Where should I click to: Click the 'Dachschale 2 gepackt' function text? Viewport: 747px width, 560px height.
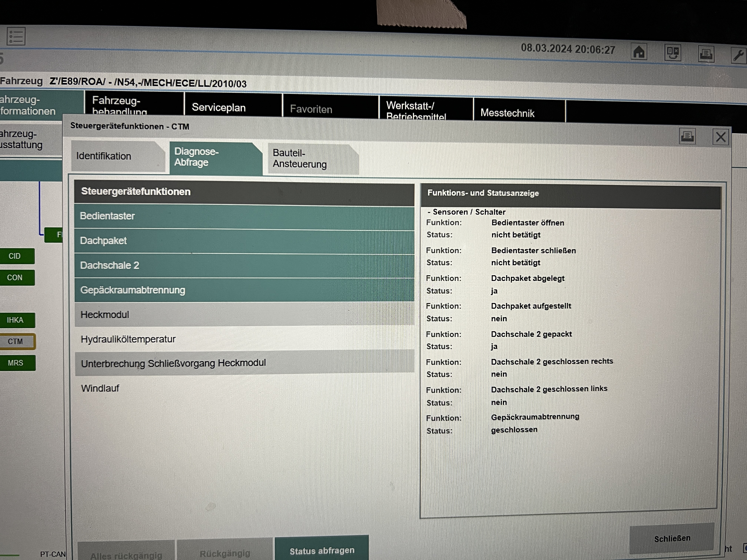pos(531,334)
